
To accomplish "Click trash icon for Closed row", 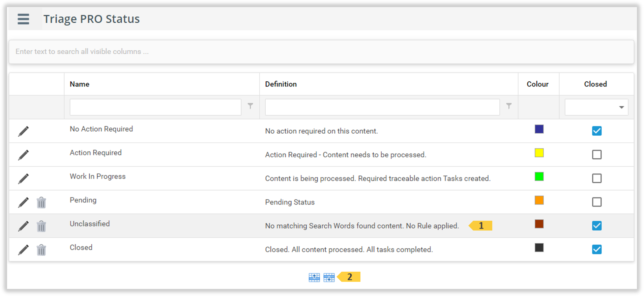I will tap(41, 250).
